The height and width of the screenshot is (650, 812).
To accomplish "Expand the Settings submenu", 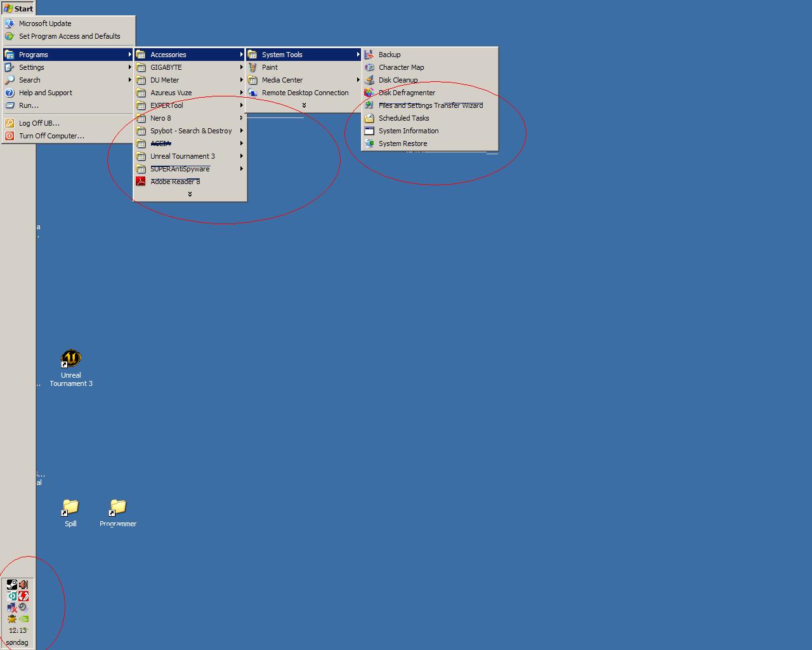I will [x=69, y=67].
